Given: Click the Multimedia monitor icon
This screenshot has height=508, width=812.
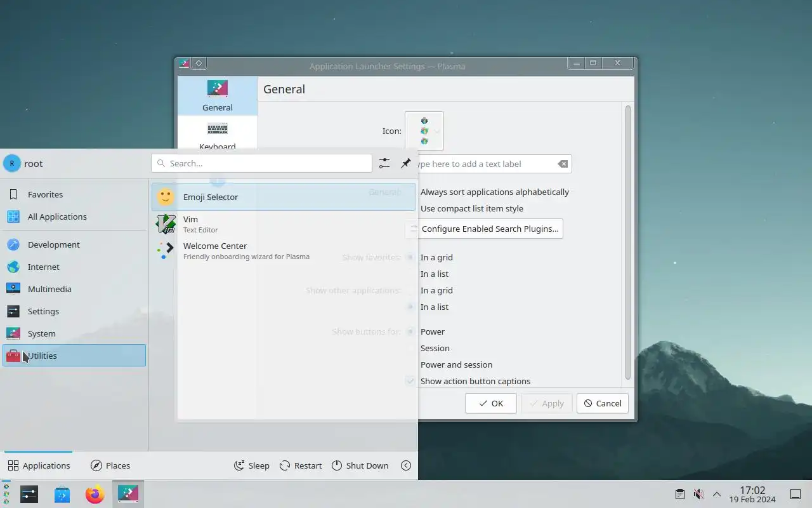Looking at the screenshot, I should [13, 289].
